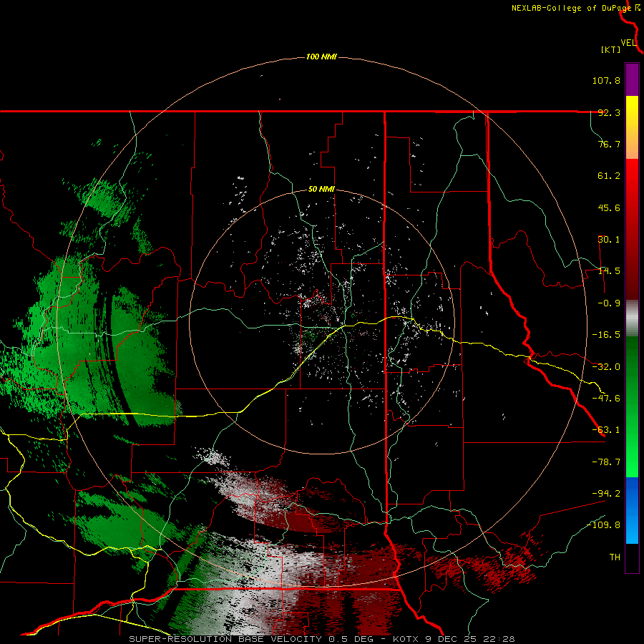This screenshot has width=644, height=644.
Task: Click the 14.5 legend value
Action: pos(609,271)
